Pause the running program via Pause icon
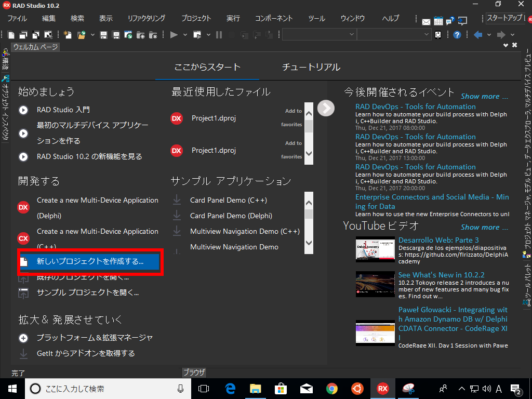The width and height of the screenshot is (532, 399). tap(219, 35)
